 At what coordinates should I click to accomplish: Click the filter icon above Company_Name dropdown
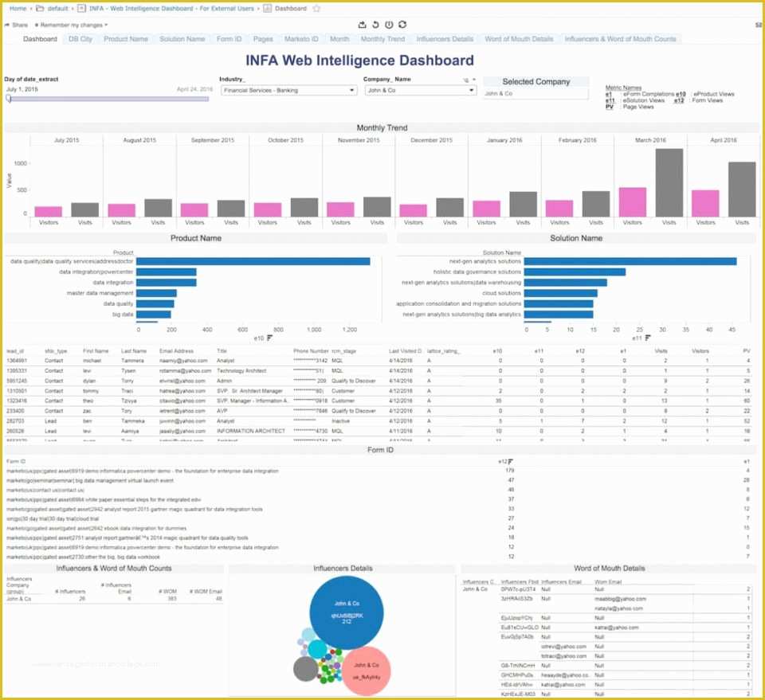pos(466,80)
